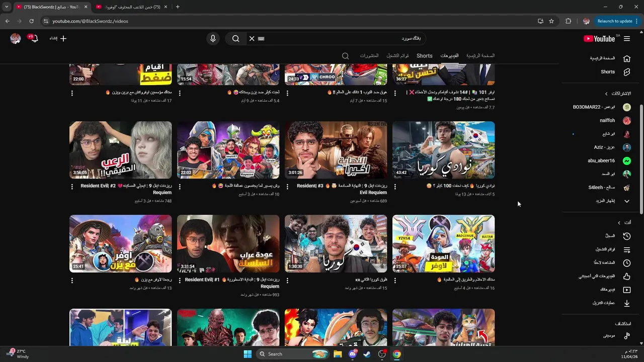644x362 pixels.
Task: Open Chrome extensions puzzle icon
Action: [569, 21]
